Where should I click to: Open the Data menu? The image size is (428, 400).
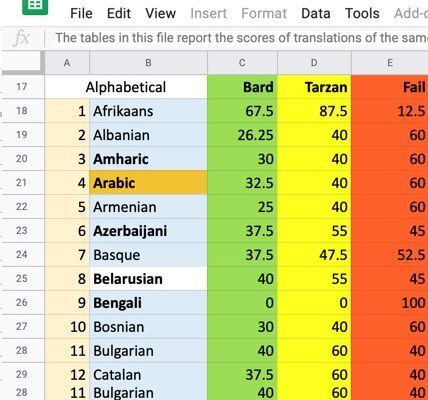pyautogui.click(x=316, y=13)
